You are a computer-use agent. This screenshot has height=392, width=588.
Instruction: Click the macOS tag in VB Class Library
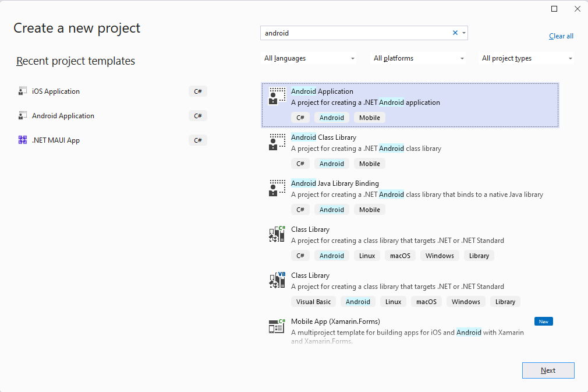coord(426,302)
